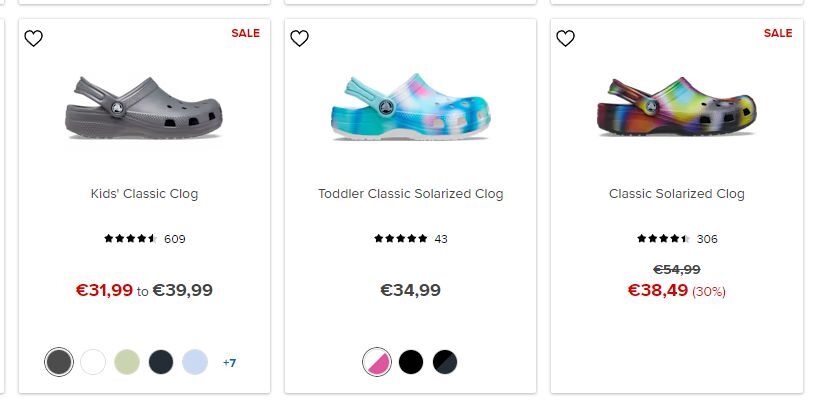
Task: Favorite the Kids' Classic Clog with heart icon
Action: pyautogui.click(x=34, y=39)
